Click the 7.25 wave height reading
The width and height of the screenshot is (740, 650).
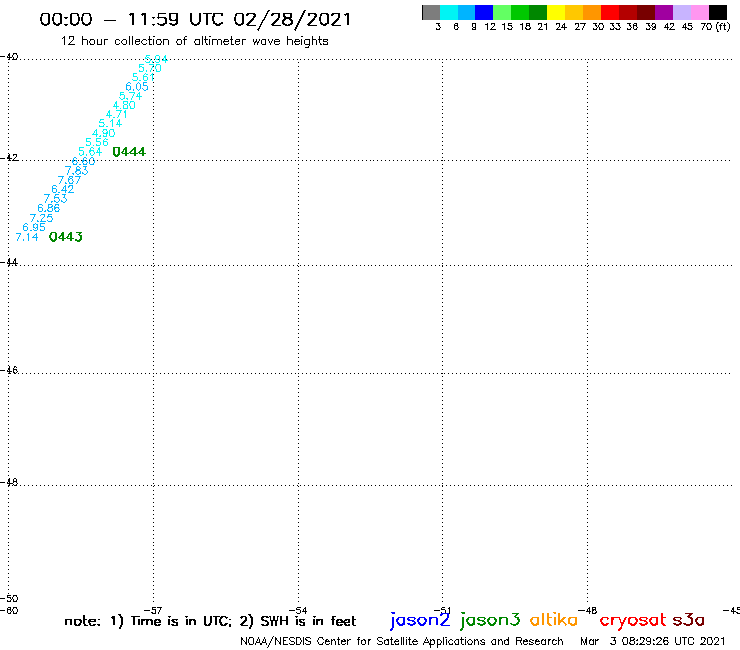(42, 218)
